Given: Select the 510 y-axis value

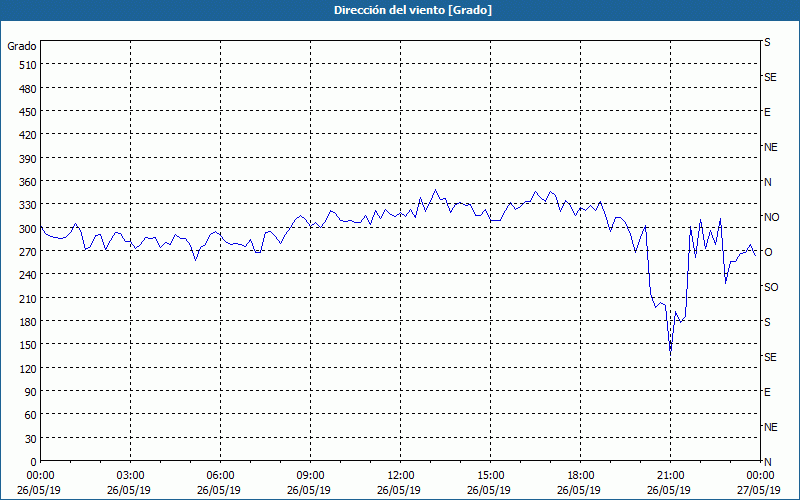Looking at the screenshot, I should pyautogui.click(x=28, y=65).
